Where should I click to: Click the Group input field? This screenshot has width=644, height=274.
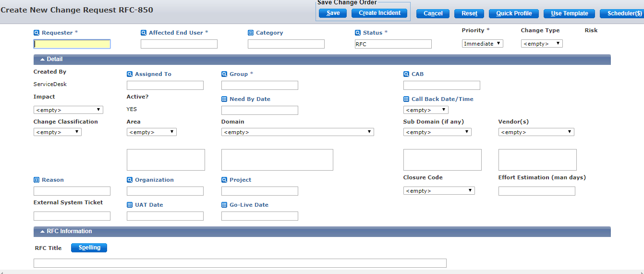click(260, 86)
